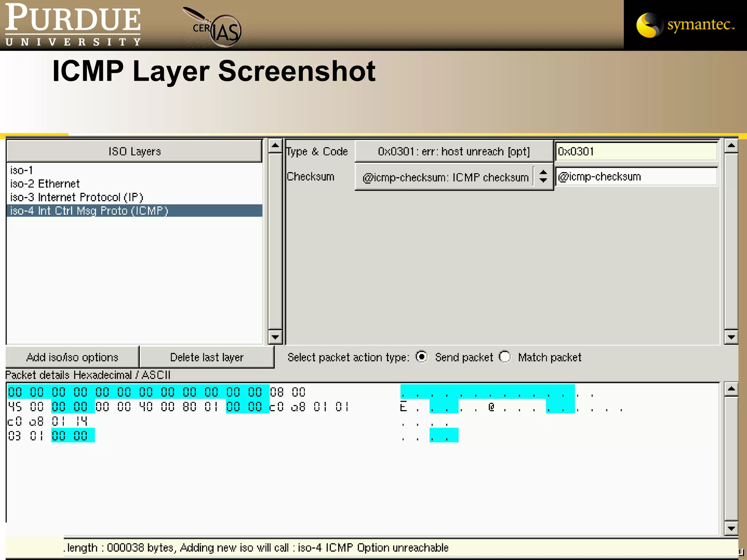Click field panel scroll down arrow

pos(731,337)
